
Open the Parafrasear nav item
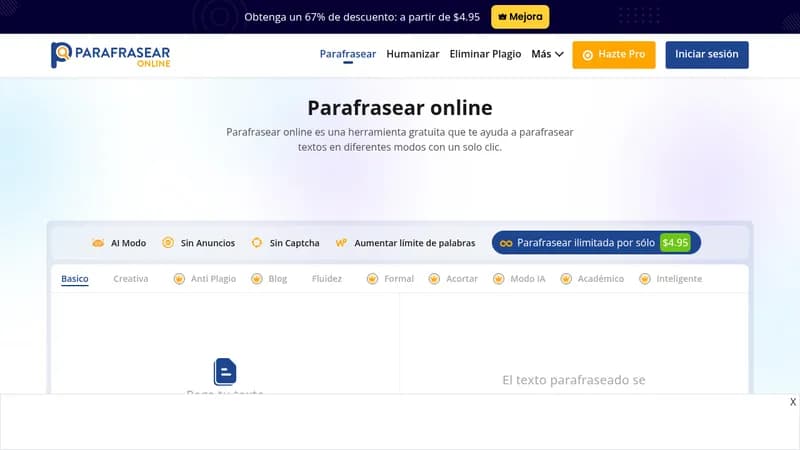click(348, 54)
